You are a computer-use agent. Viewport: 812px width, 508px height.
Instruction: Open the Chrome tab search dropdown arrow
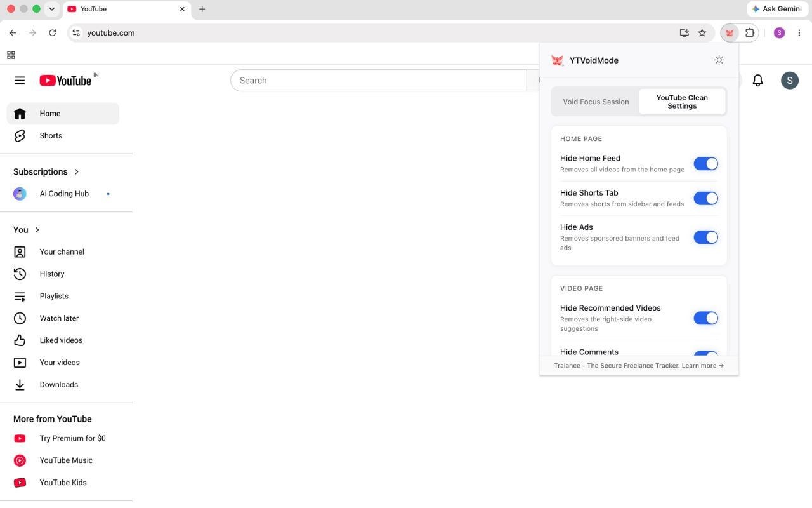pos(51,9)
